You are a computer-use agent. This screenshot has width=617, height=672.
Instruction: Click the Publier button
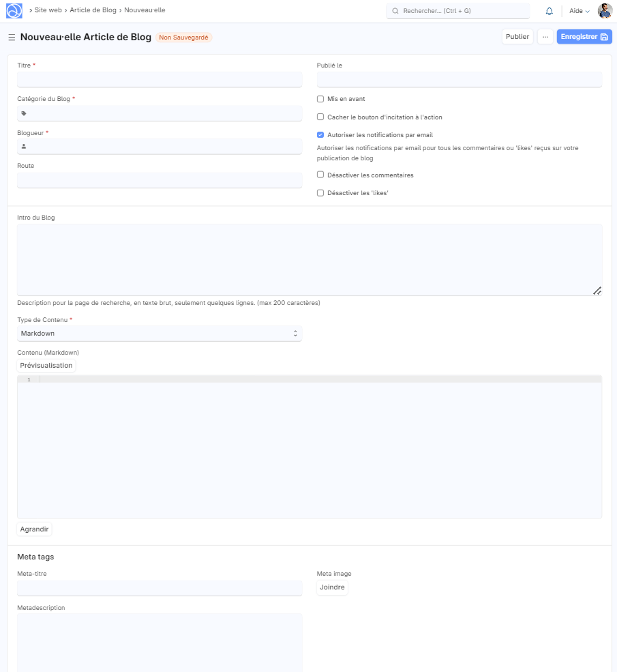click(x=517, y=37)
